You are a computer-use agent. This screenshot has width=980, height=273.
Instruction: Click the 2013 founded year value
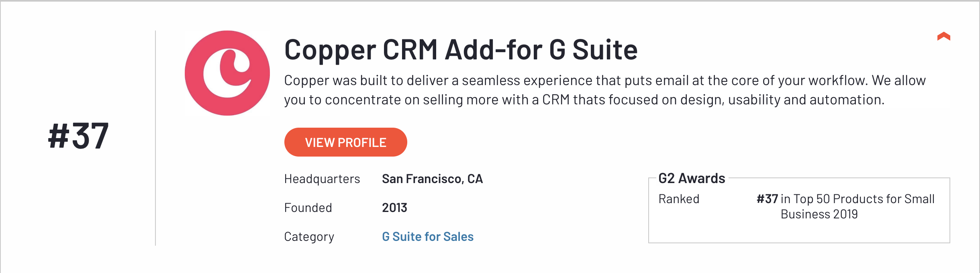[394, 208]
